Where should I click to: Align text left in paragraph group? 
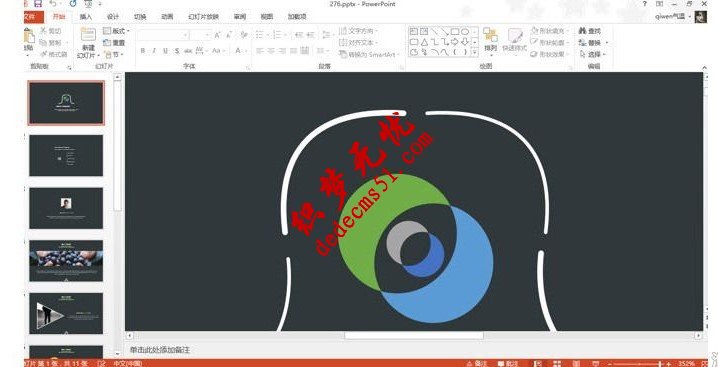click(x=259, y=51)
